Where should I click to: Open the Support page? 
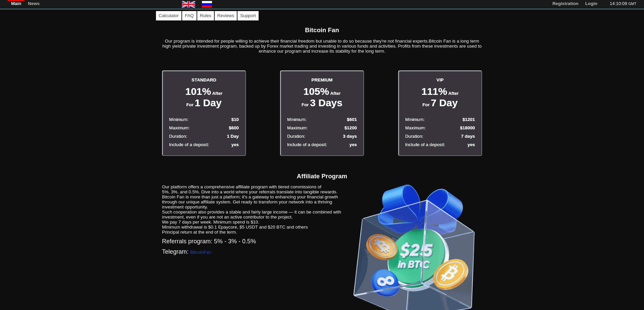[x=248, y=15]
